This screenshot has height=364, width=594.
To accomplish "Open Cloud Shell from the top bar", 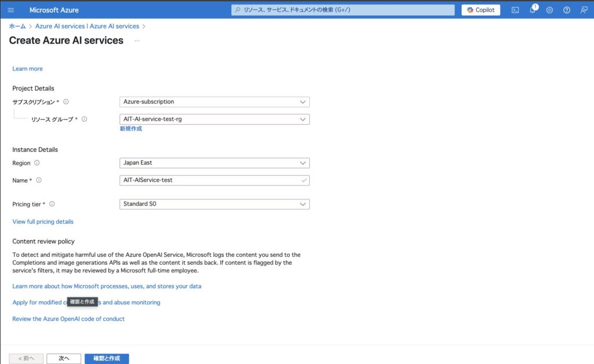I will point(515,10).
